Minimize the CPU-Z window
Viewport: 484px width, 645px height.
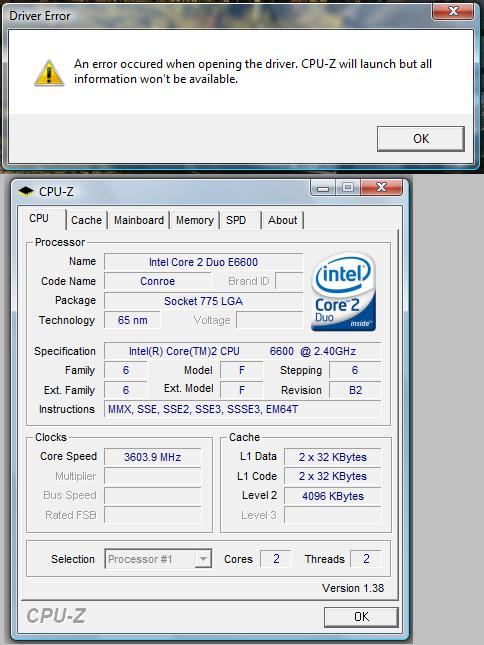coord(323,188)
